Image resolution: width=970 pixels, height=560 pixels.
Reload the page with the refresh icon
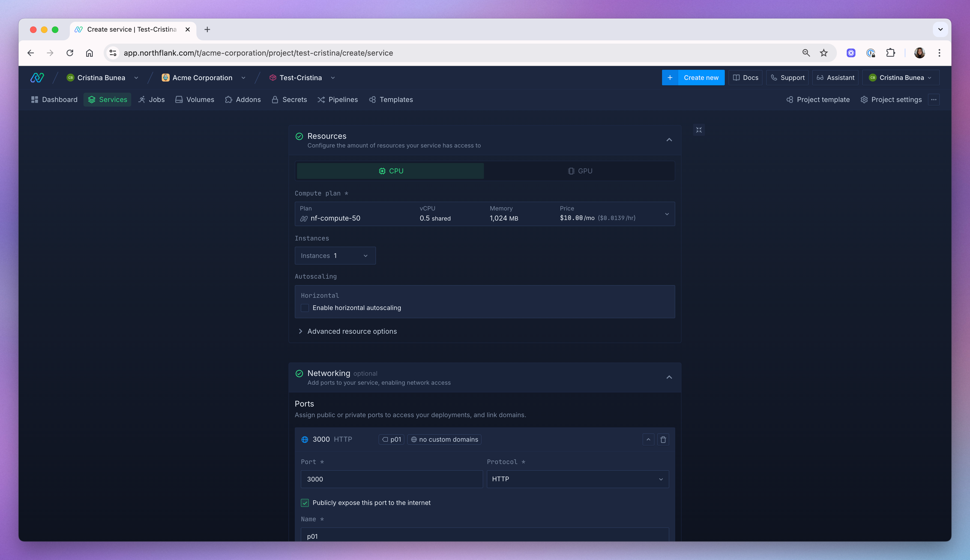click(x=70, y=53)
